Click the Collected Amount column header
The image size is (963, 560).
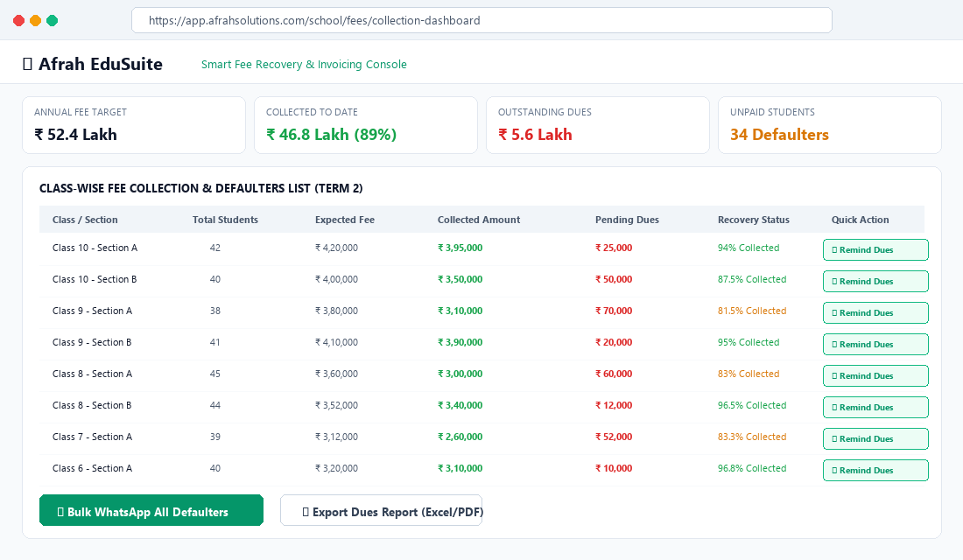coord(478,220)
